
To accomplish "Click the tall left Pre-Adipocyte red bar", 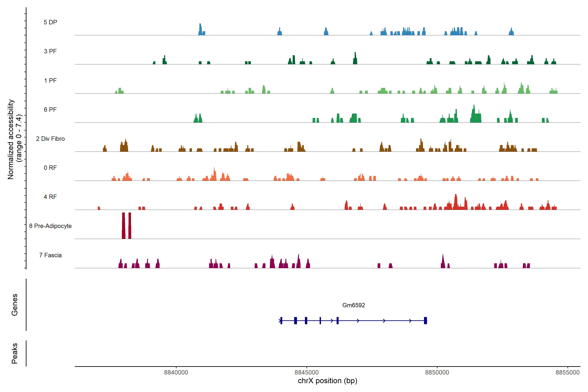I will 123,226.
